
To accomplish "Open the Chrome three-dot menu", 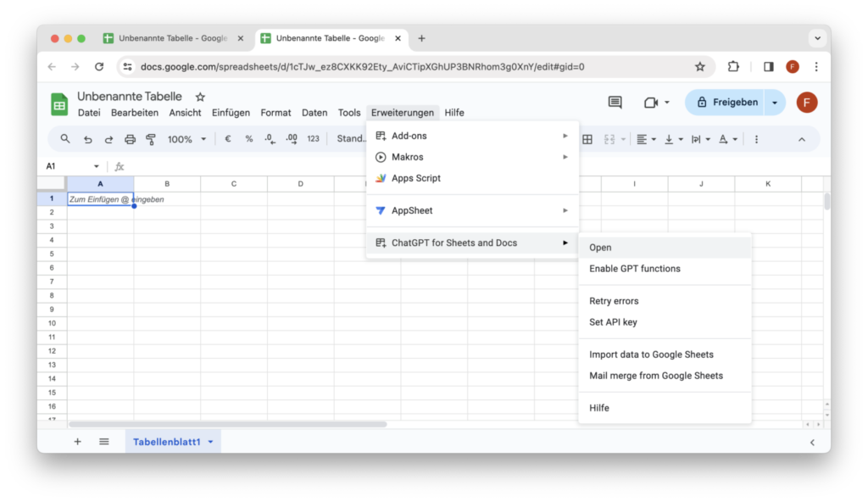I will pyautogui.click(x=816, y=67).
